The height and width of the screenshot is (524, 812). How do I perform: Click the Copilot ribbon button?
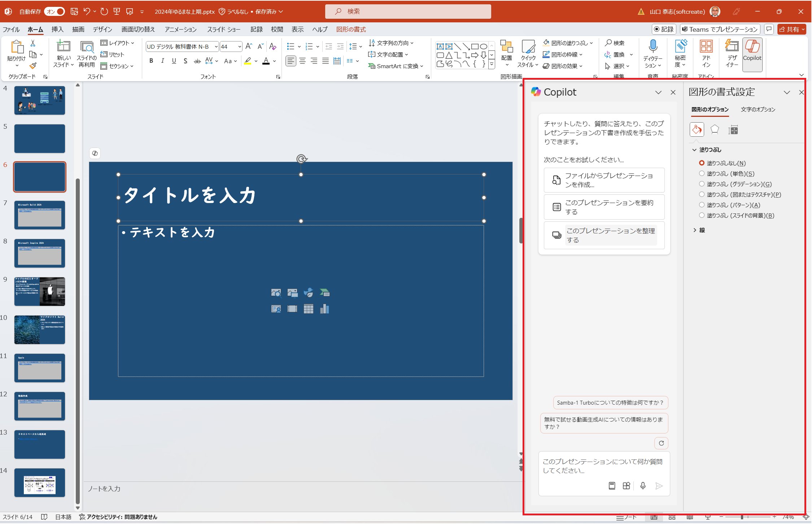point(752,52)
